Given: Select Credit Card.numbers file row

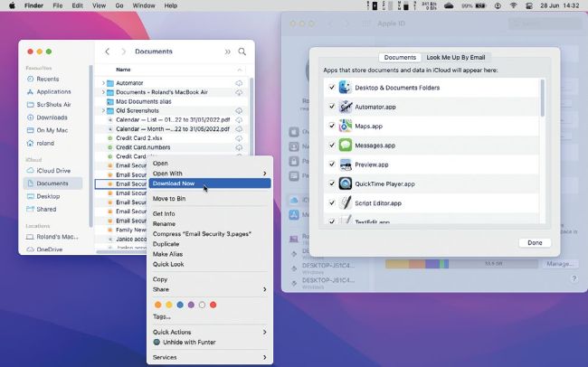Looking at the screenshot, I should [171, 147].
